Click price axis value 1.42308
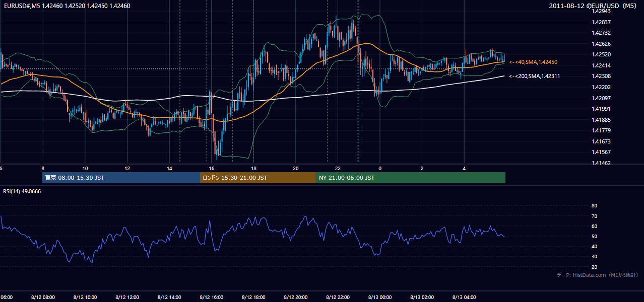Image resolution: width=644 pixels, height=302 pixels. 602,76
